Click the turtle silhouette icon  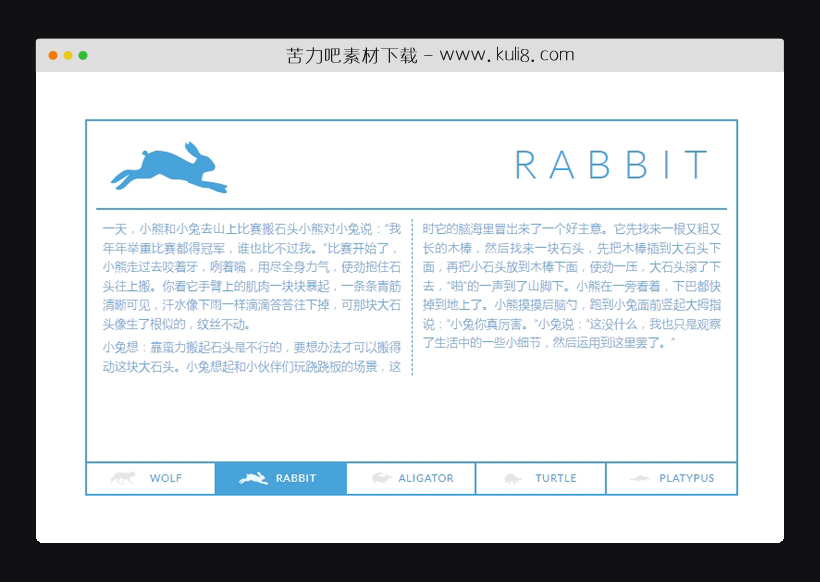(515, 478)
